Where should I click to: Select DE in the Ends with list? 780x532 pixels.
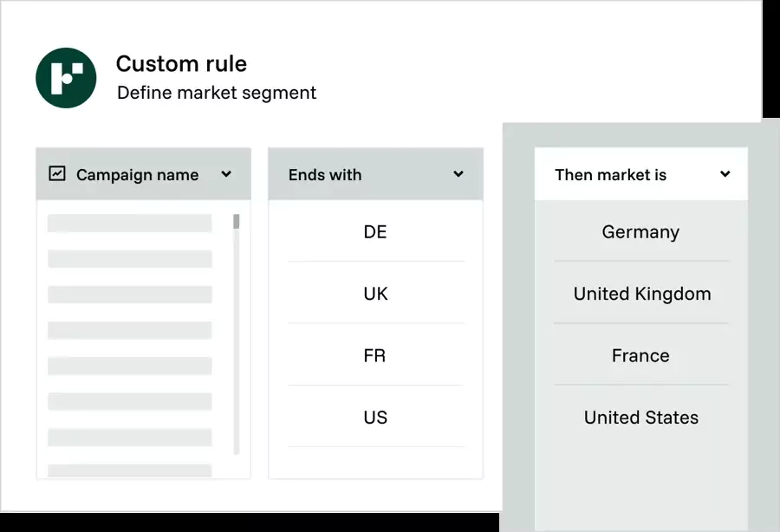coord(374,232)
